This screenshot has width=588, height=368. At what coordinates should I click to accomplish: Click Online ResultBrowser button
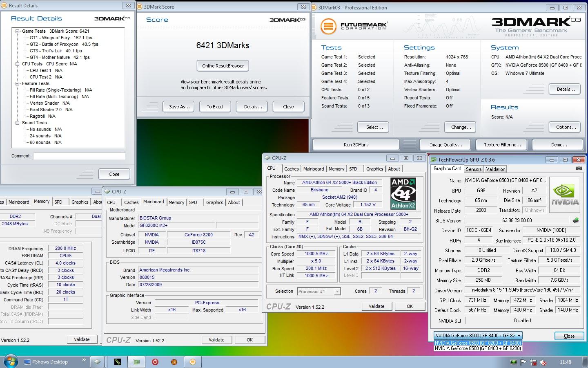click(223, 66)
